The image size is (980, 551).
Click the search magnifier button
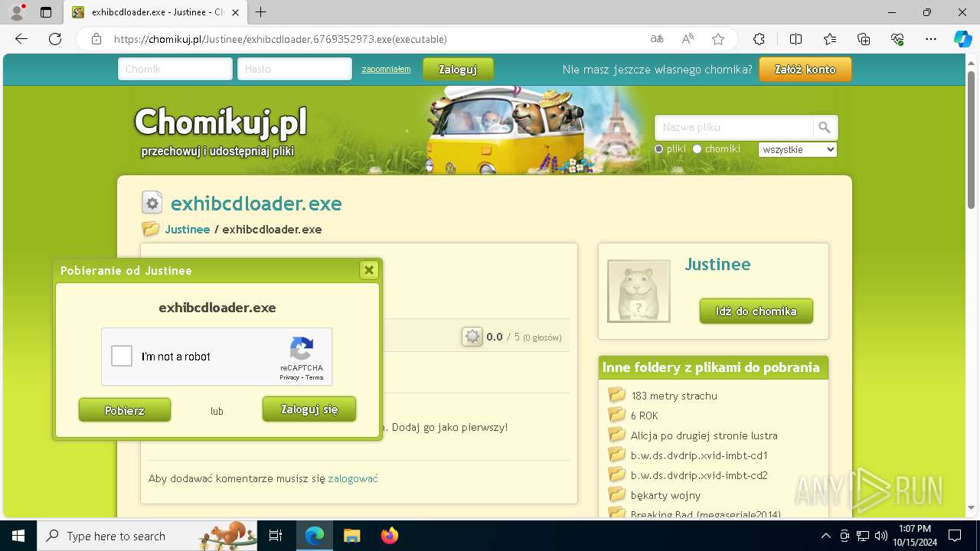(825, 128)
